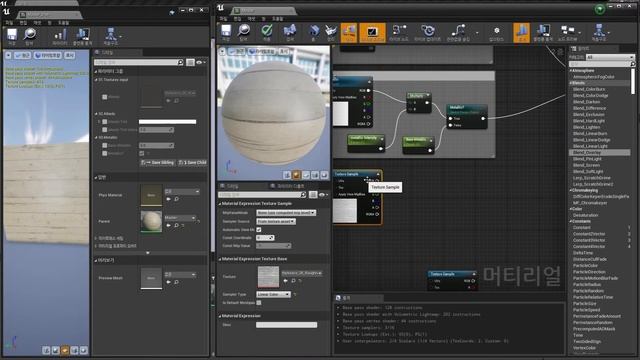Use selected asset arrow for Parent material
640x360 pixels.
(168, 225)
